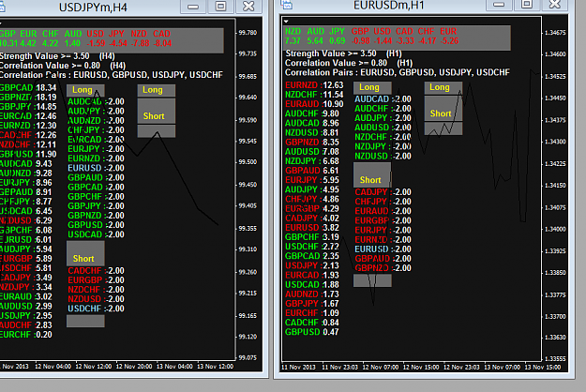Click NZD 7.37 strength header in EURUSDm window
Viewport: 586px width, 392px height.
pyautogui.click(x=293, y=36)
